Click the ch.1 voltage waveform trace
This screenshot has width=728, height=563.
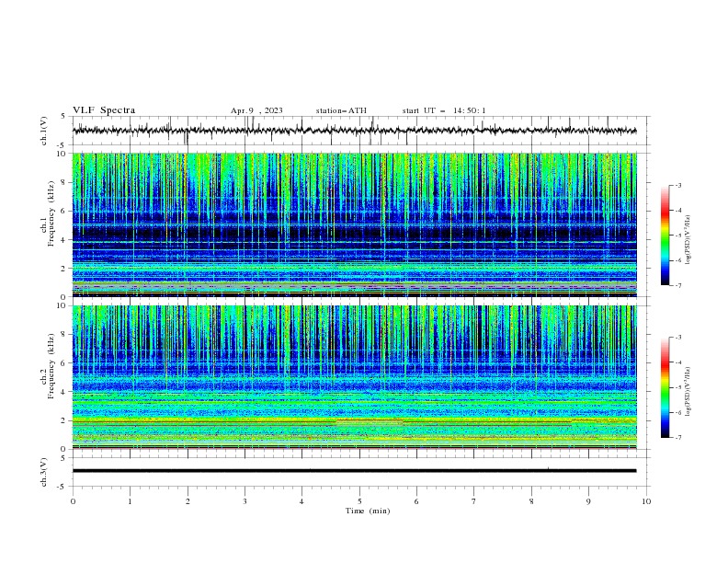pyautogui.click(x=354, y=131)
